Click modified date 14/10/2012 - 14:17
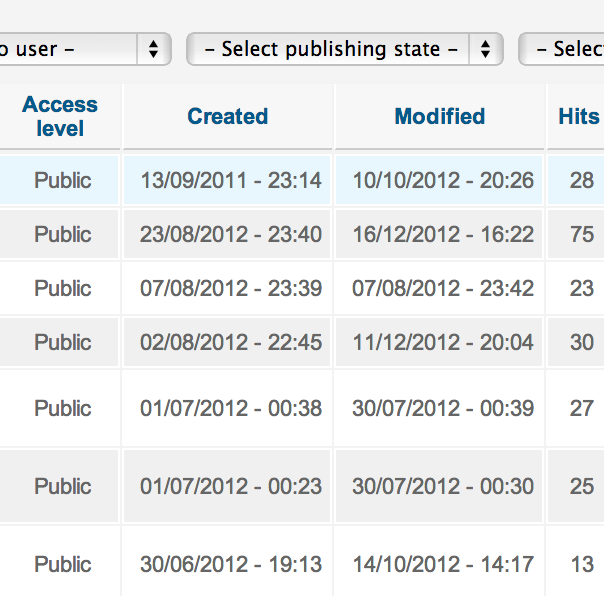The image size is (604, 596). pyautogui.click(x=443, y=564)
